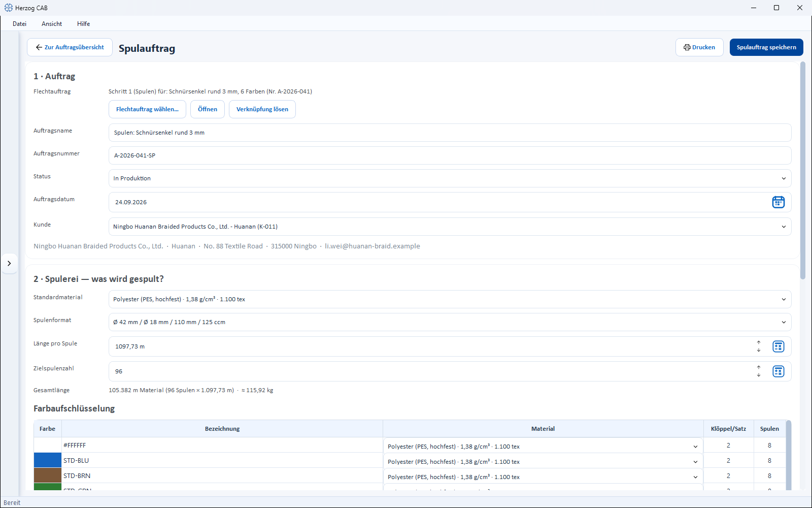Click Verknüpfung lösen button

pos(262,109)
